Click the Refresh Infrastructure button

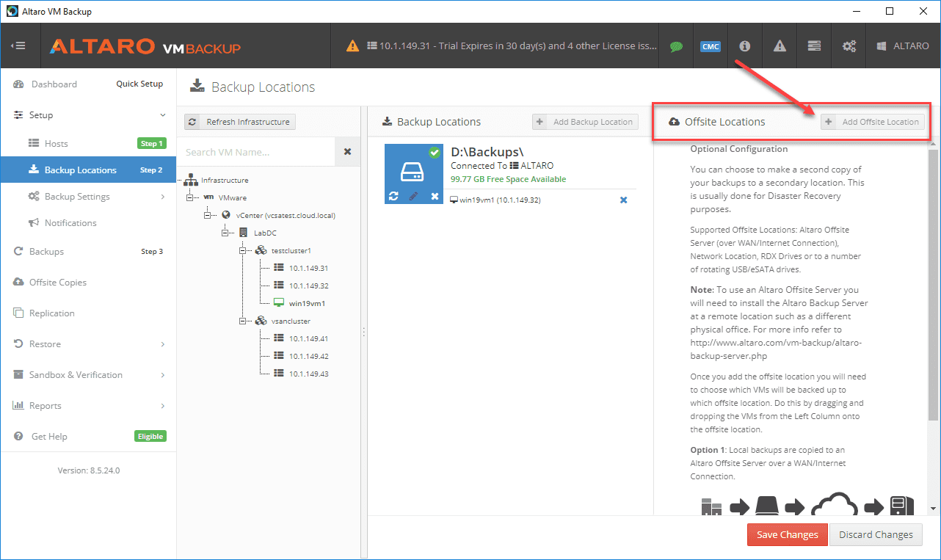pos(240,122)
